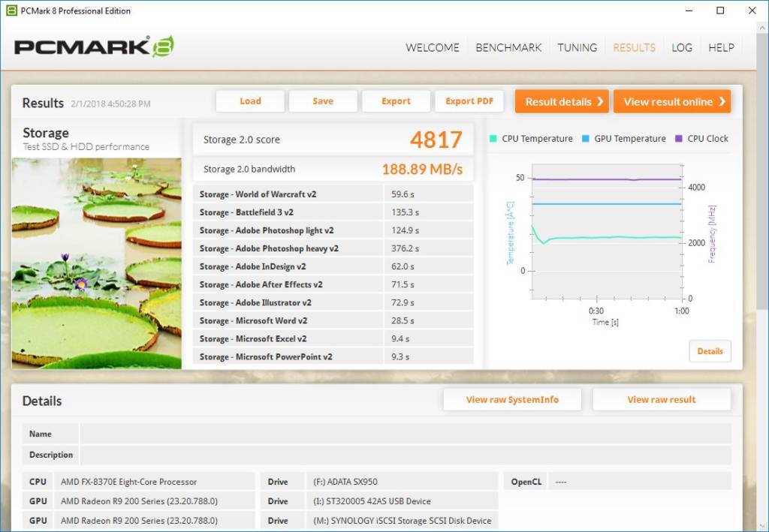
Task: Select the Microsoft Word v2 row
Action: point(333,321)
